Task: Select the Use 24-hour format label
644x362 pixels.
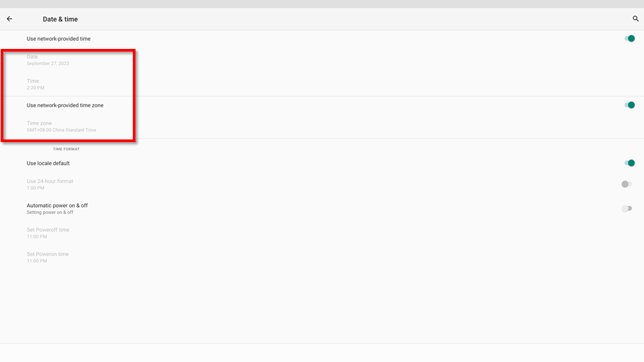Action: [x=50, y=181]
